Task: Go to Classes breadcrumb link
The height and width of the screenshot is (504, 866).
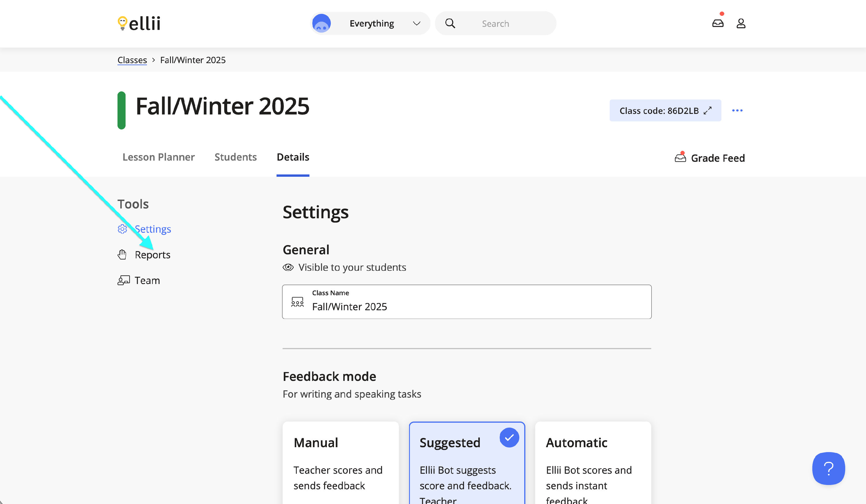Action: click(x=132, y=60)
